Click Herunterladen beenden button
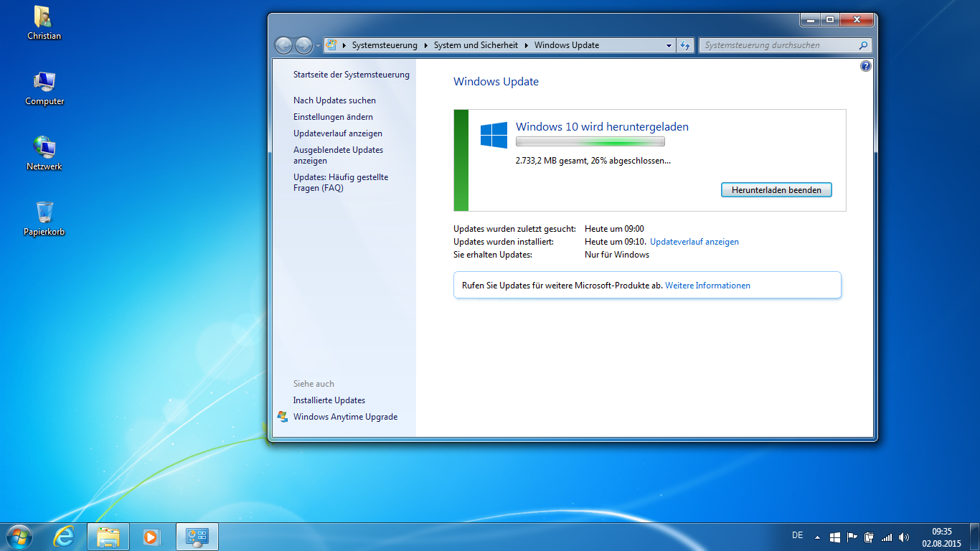This screenshot has height=551, width=980. (776, 190)
